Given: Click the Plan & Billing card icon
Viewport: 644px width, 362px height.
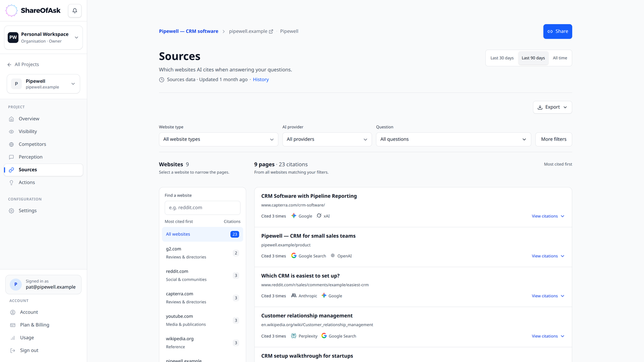Looking at the screenshot, I should 12,325.
